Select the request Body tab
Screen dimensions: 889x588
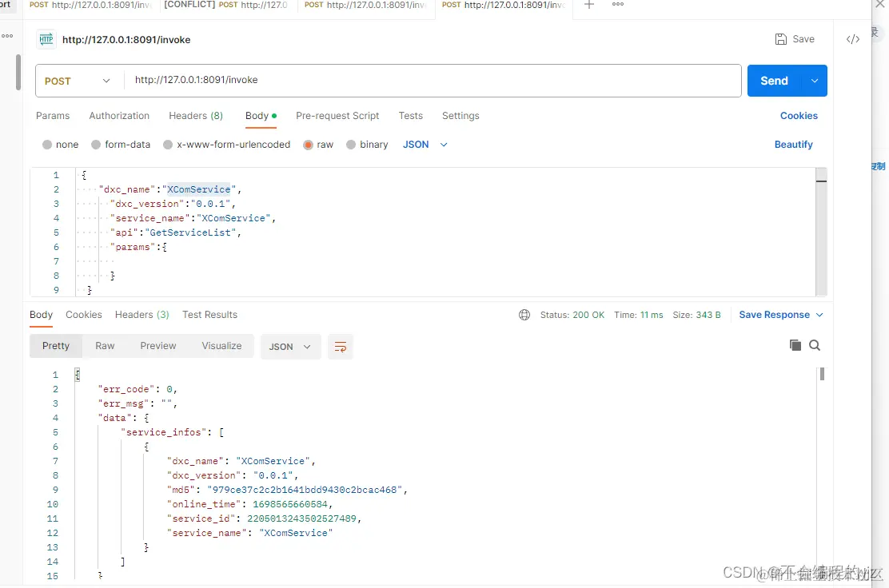(261, 116)
